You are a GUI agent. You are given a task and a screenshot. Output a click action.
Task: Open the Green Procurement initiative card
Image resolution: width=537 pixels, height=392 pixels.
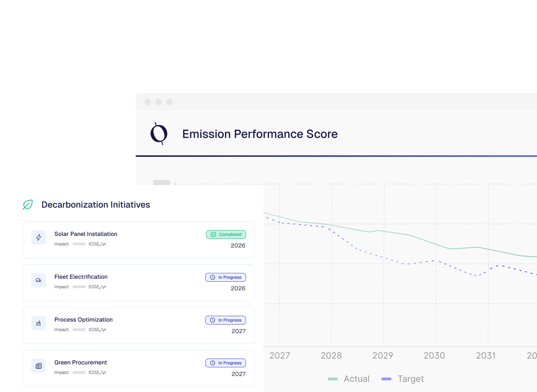pyautogui.click(x=139, y=368)
